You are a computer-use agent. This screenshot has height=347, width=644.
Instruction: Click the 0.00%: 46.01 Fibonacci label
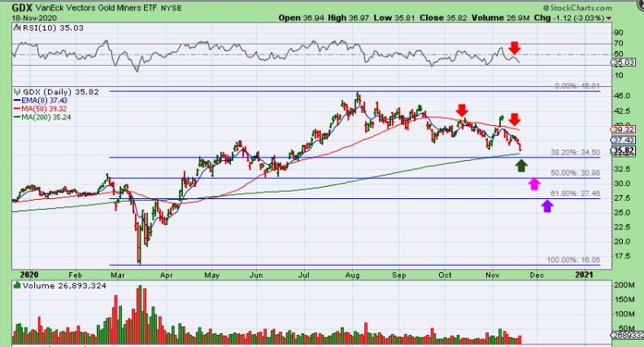pyautogui.click(x=577, y=86)
